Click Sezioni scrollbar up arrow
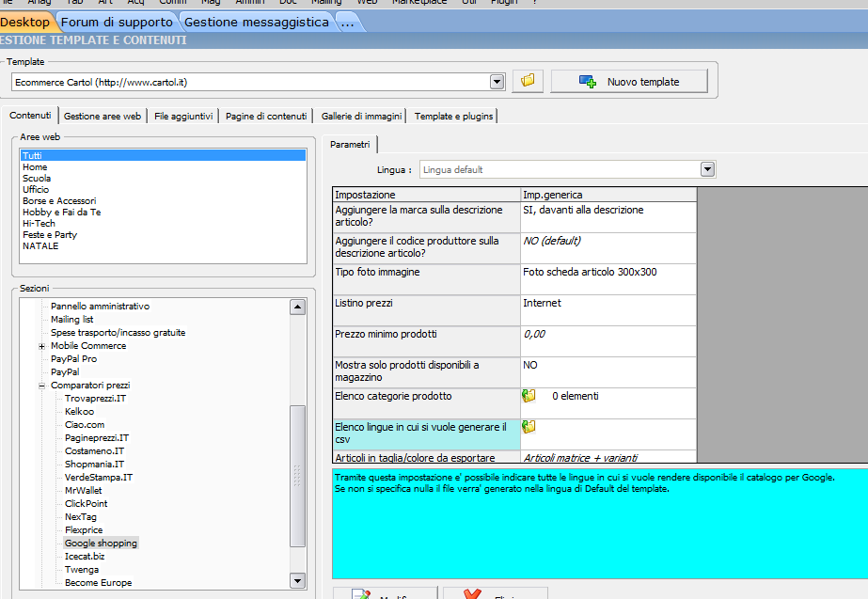Viewport: 868px width, 599px height. click(x=298, y=307)
